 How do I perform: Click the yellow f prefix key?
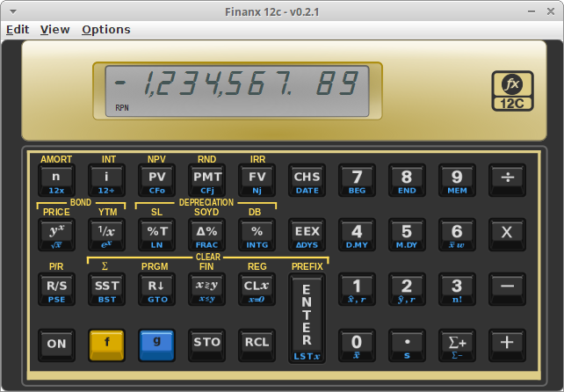[106, 345]
